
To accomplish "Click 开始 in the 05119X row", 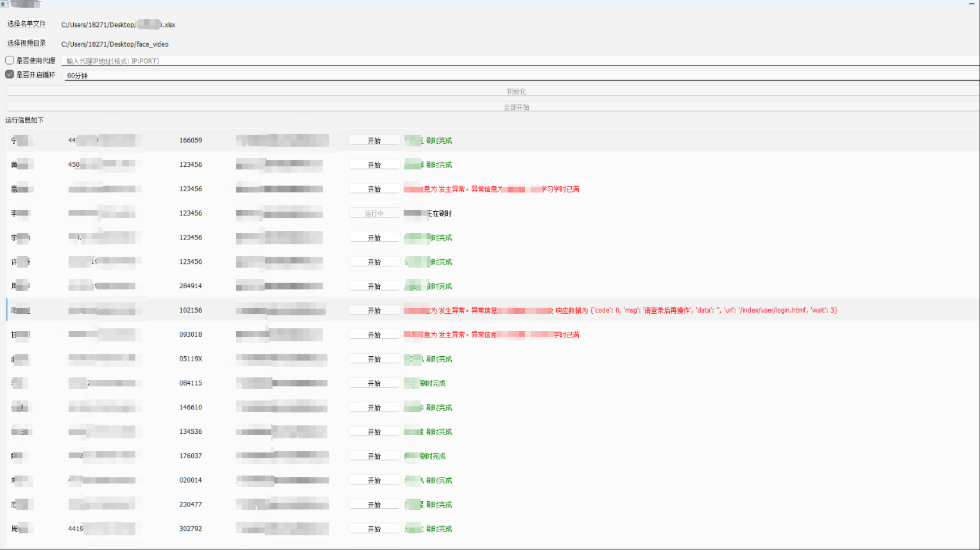I will (x=374, y=359).
